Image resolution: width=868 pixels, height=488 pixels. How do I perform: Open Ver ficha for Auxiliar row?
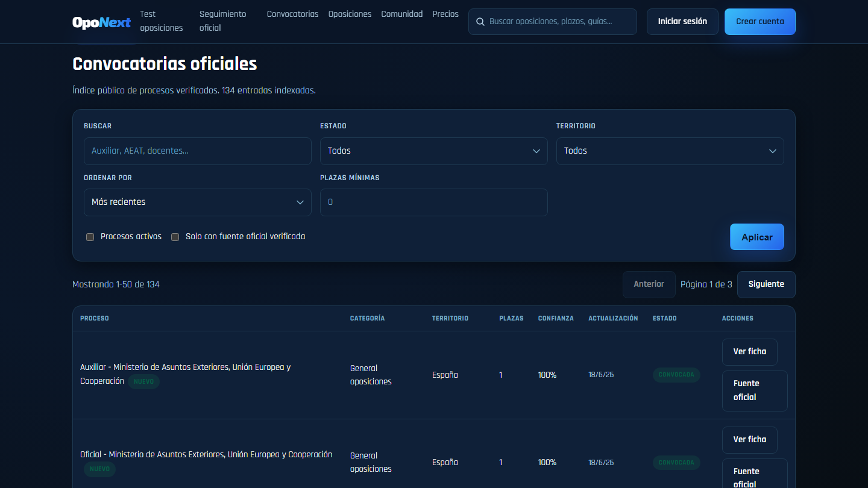pyautogui.click(x=750, y=352)
